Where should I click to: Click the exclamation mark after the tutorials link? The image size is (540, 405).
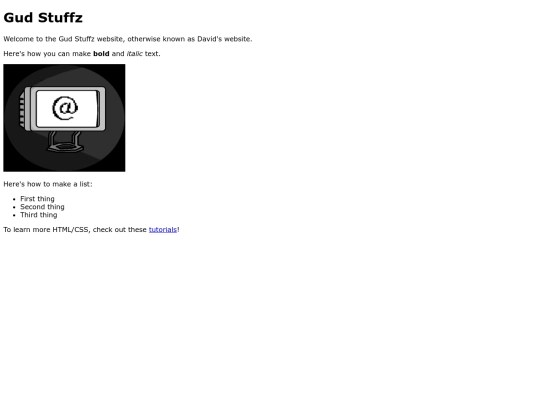(178, 230)
